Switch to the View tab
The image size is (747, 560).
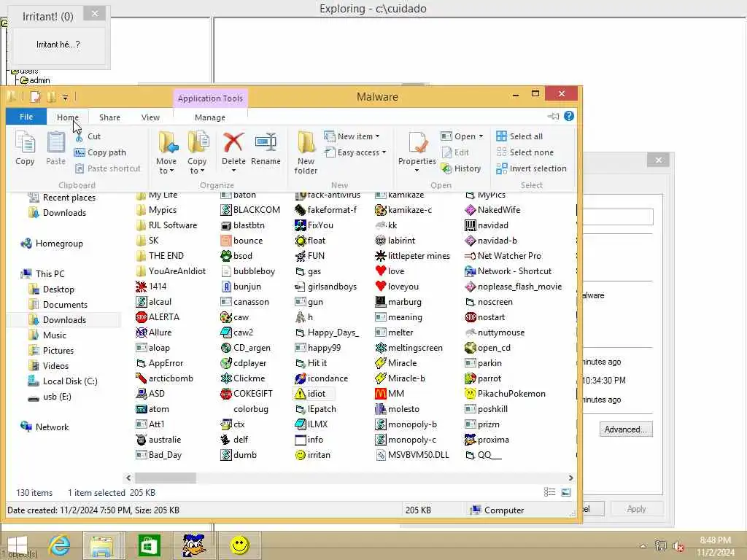(150, 117)
